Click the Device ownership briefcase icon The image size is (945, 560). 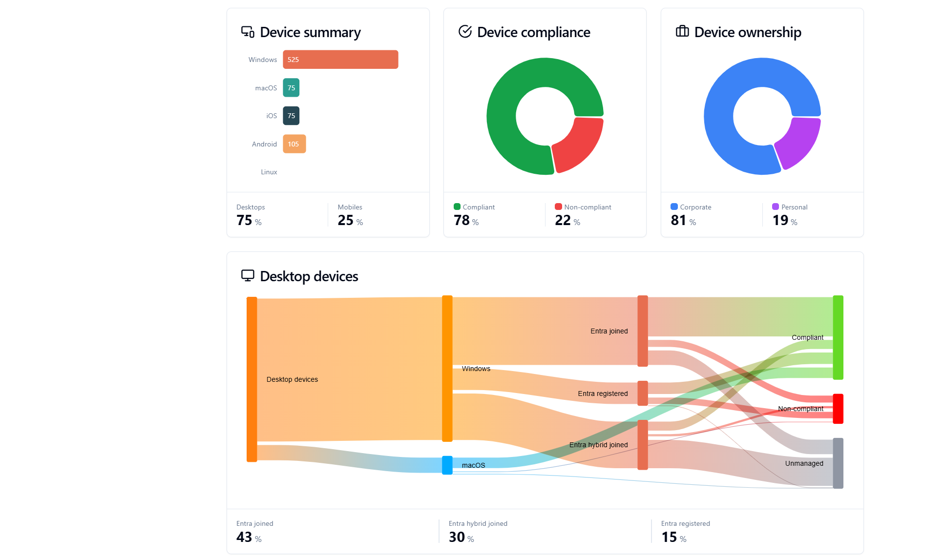click(x=682, y=32)
